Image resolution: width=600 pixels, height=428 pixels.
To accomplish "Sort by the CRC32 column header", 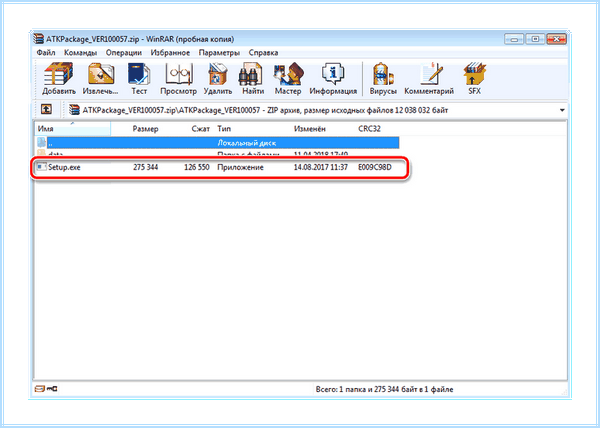I will pyautogui.click(x=370, y=129).
